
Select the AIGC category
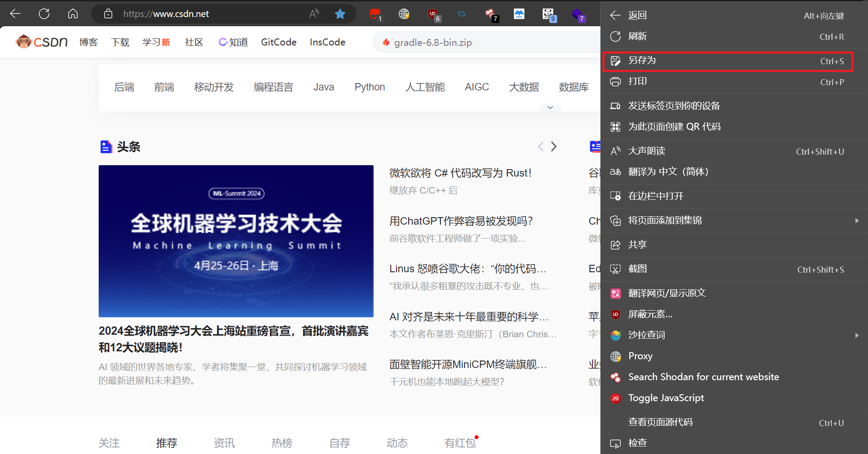(477, 87)
